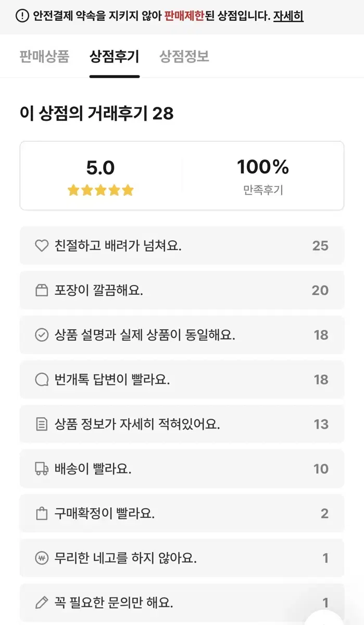Tap the delivery truck icon for 배송이 빨라요
Screen dimensions: 364x625
click(42, 469)
